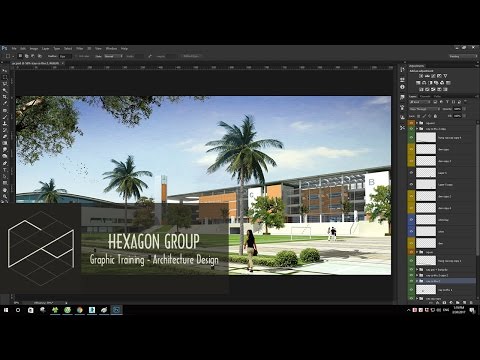Select the Brush tool
Image resolution: width=480 pixels, height=360 pixels.
coord(5,117)
